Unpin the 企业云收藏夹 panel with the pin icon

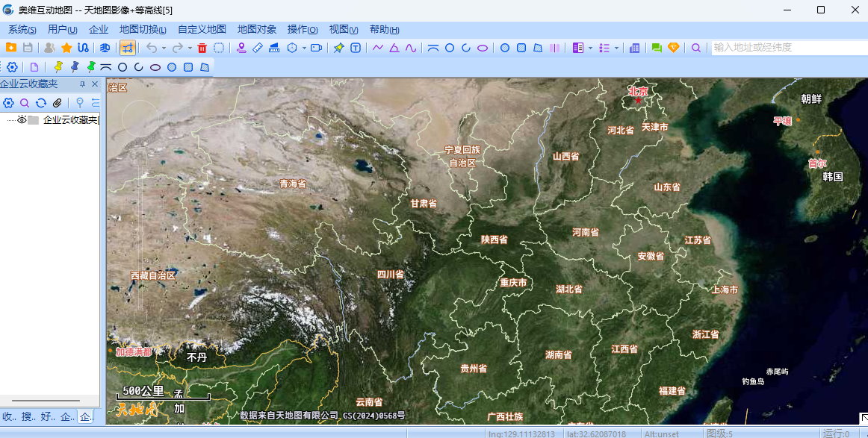click(x=83, y=84)
